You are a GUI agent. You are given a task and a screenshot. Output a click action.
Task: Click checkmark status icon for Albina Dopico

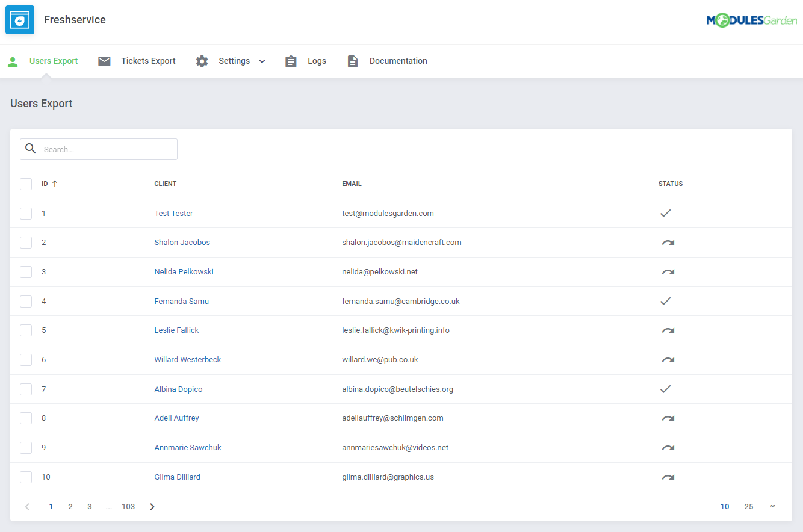click(665, 389)
